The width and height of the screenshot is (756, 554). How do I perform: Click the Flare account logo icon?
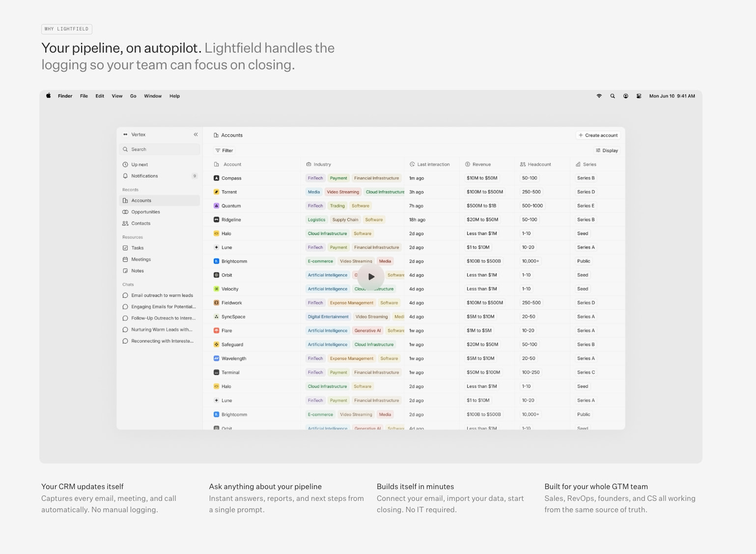point(216,330)
